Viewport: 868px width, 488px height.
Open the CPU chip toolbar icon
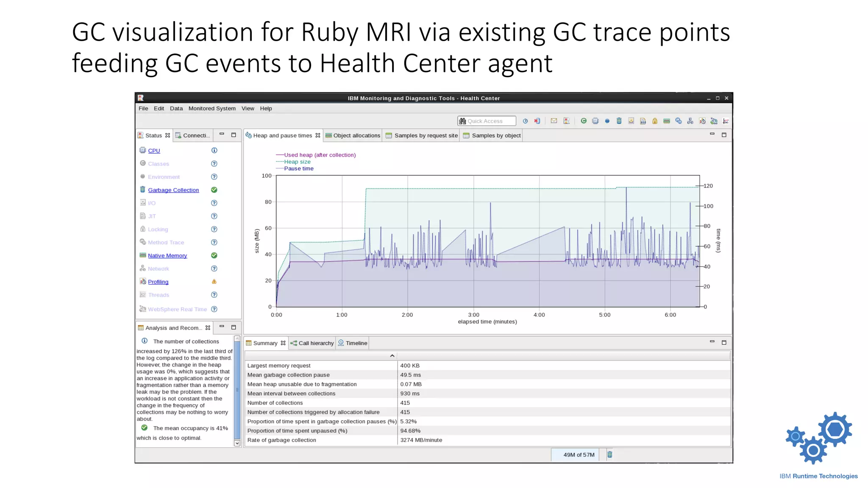[x=595, y=121]
